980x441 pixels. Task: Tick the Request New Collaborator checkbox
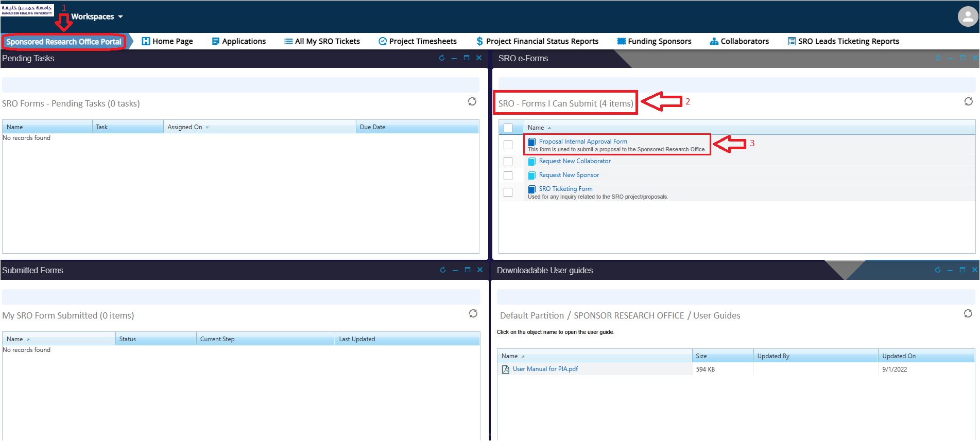click(x=508, y=162)
